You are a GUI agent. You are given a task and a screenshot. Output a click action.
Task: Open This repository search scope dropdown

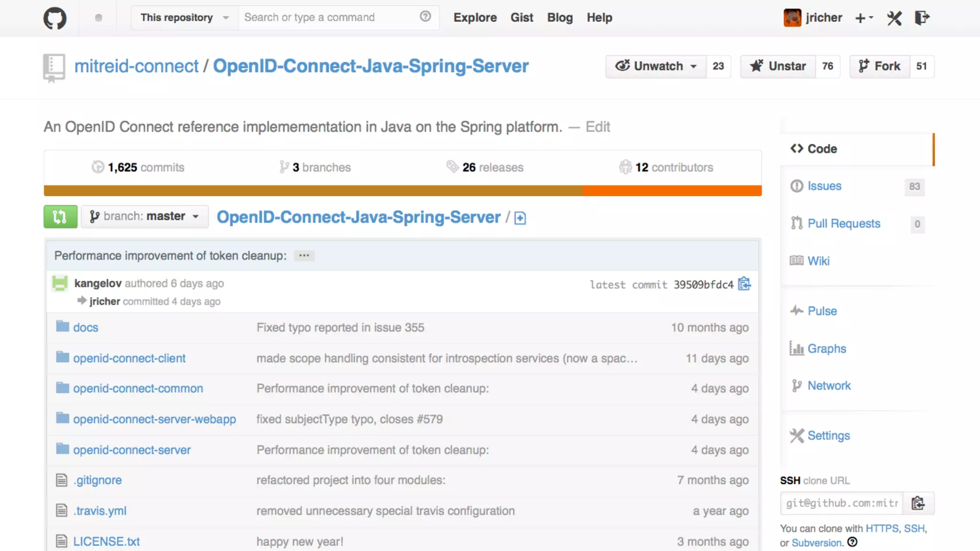click(x=184, y=18)
